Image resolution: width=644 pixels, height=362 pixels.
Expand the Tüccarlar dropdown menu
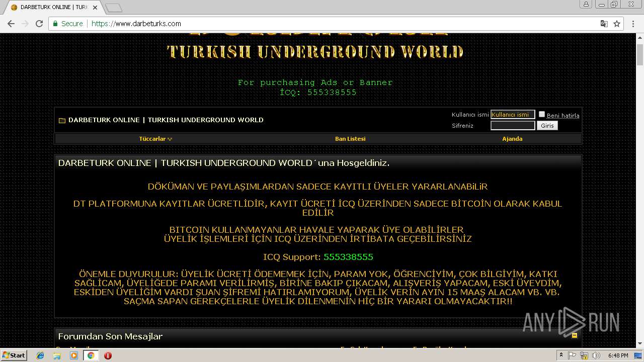(x=155, y=139)
